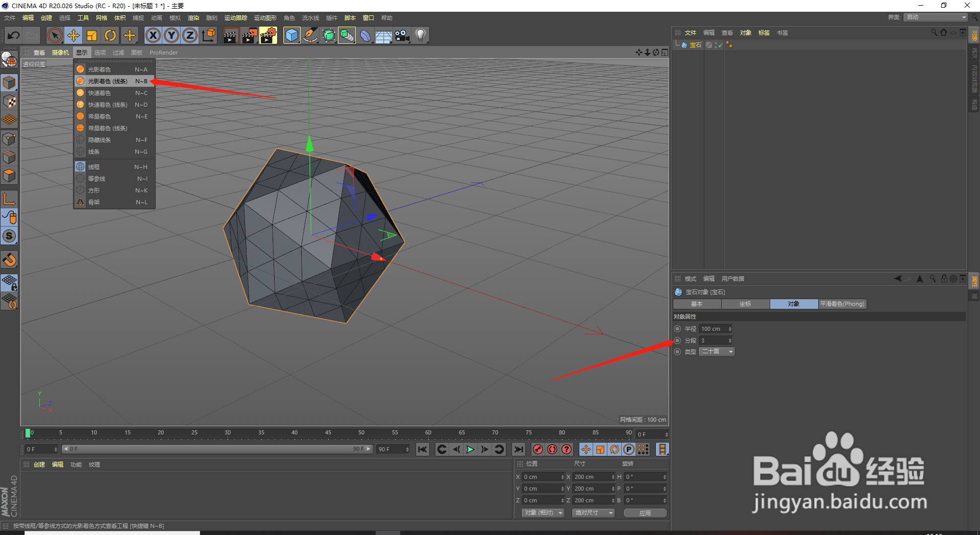Activate the Scale tool
The width and height of the screenshot is (980, 535).
pyautogui.click(x=92, y=35)
